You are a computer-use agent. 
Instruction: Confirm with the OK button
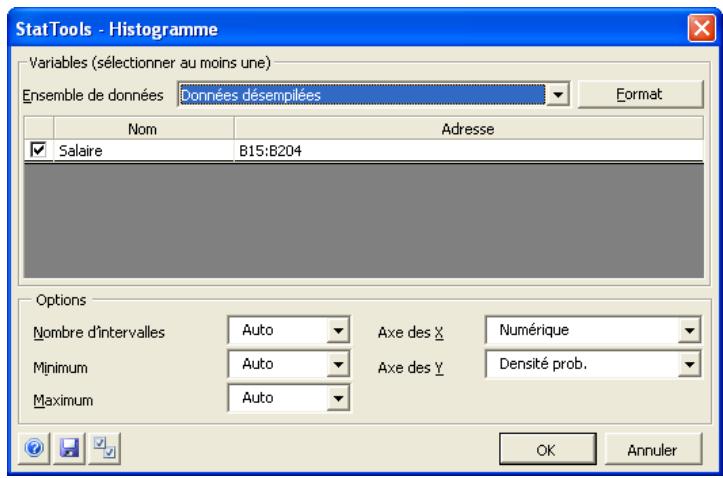click(x=547, y=449)
